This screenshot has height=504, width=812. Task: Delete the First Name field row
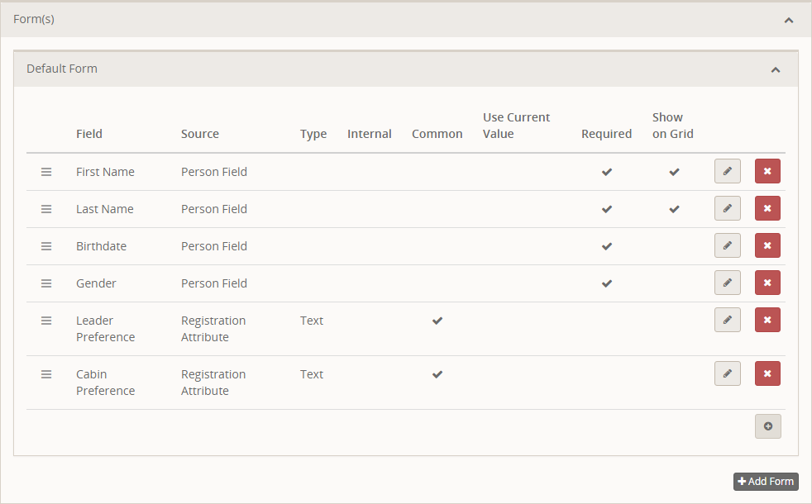767,171
